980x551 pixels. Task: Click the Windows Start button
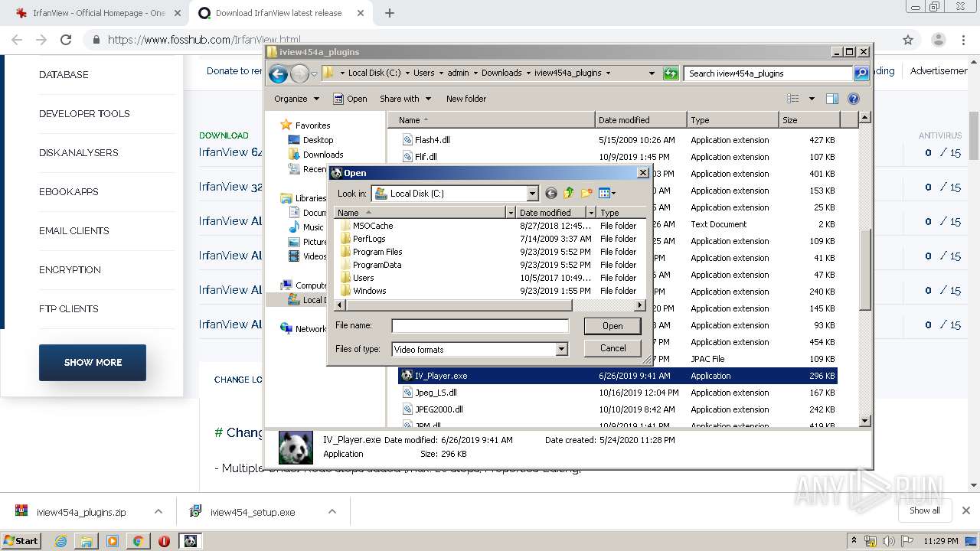click(21, 541)
